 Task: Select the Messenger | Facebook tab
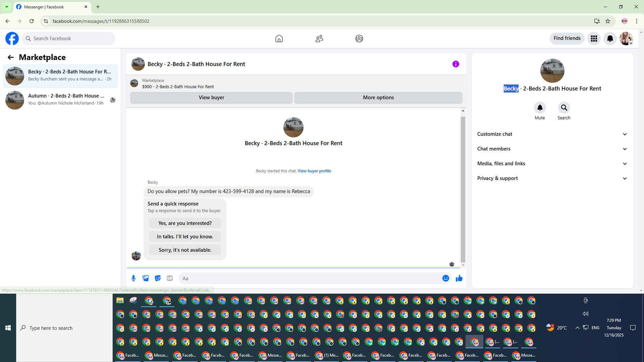click(x=52, y=7)
